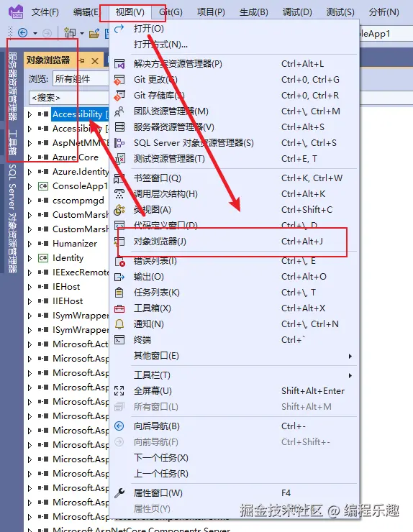The width and height of the screenshot is (413, 532).
Task: Click the Properties Window wrench icon
Action: click(x=119, y=493)
